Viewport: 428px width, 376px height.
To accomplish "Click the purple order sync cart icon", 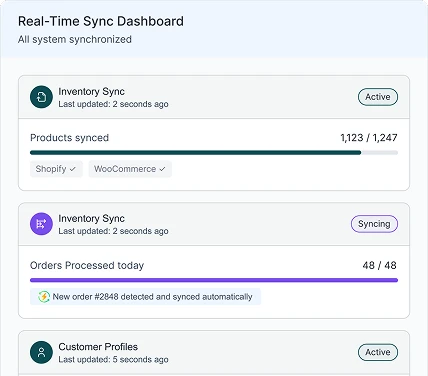I will (x=41, y=224).
